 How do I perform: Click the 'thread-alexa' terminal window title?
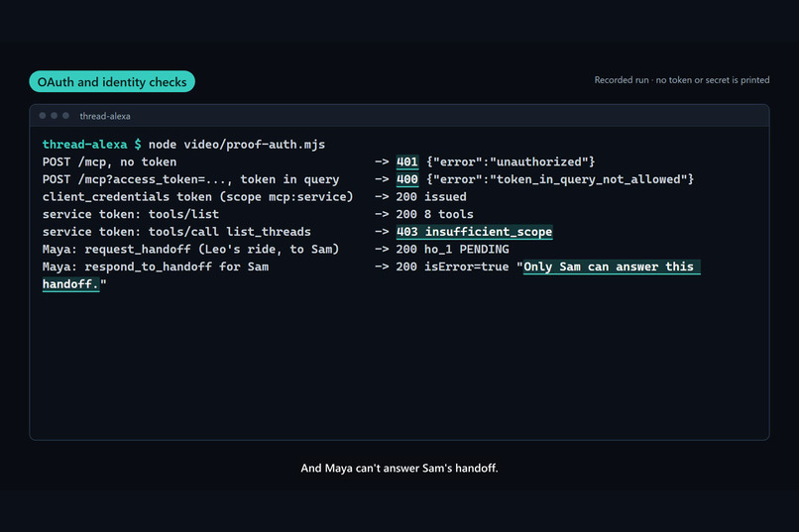pyautogui.click(x=105, y=116)
